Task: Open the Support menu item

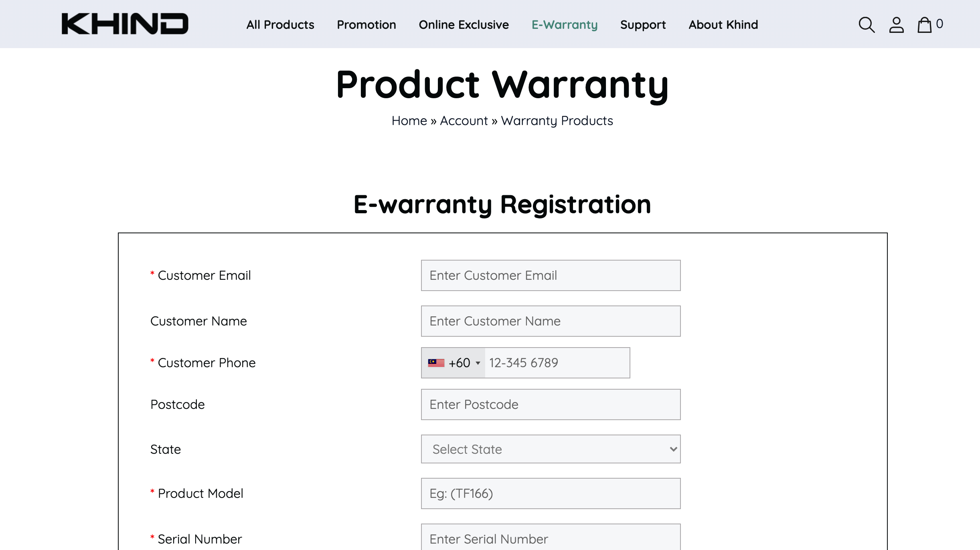Action: pyautogui.click(x=642, y=25)
